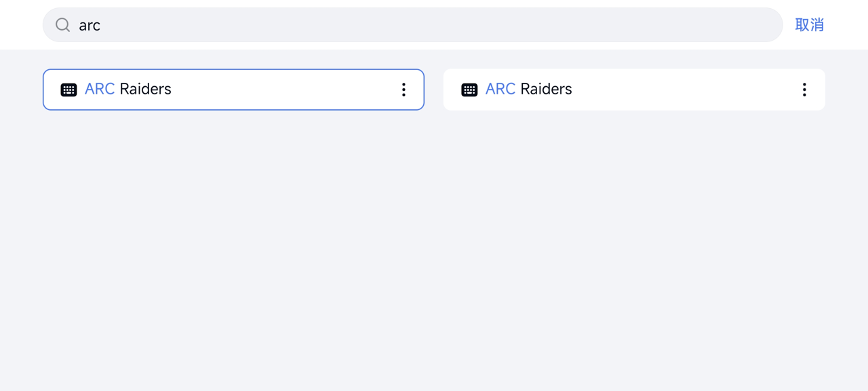Click keyboard icon in highlighted ARC Raiders card
Viewport: 868px width, 391px height.
click(x=68, y=90)
